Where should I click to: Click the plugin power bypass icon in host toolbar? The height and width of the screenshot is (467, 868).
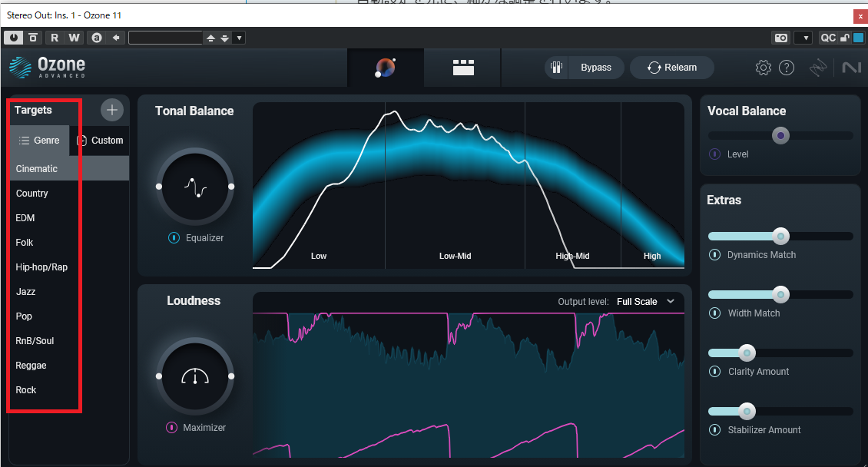(13, 38)
